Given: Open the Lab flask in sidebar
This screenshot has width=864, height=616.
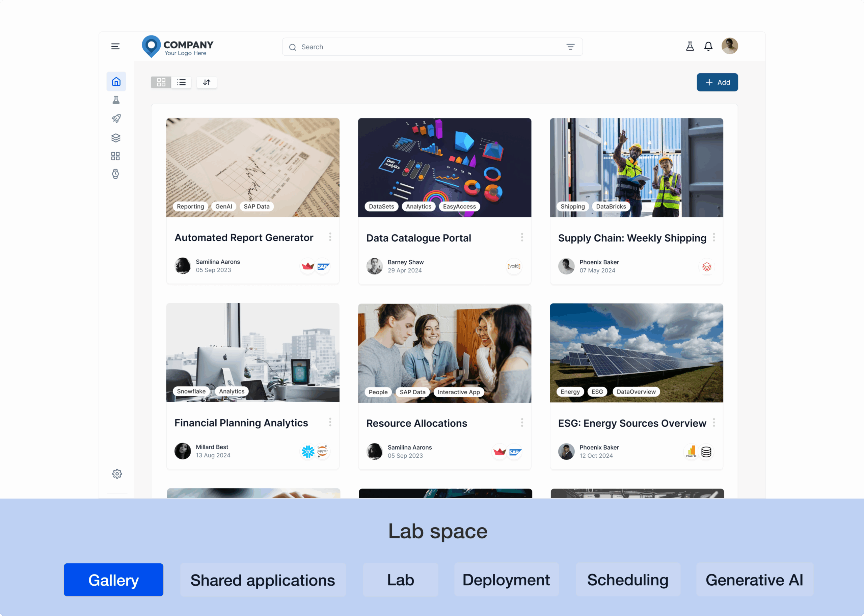Looking at the screenshot, I should 116,100.
